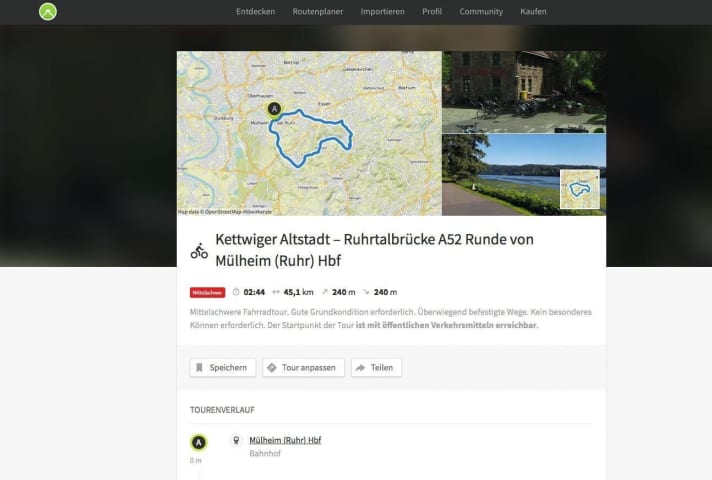Click the bicycle tour type icon

[199, 250]
